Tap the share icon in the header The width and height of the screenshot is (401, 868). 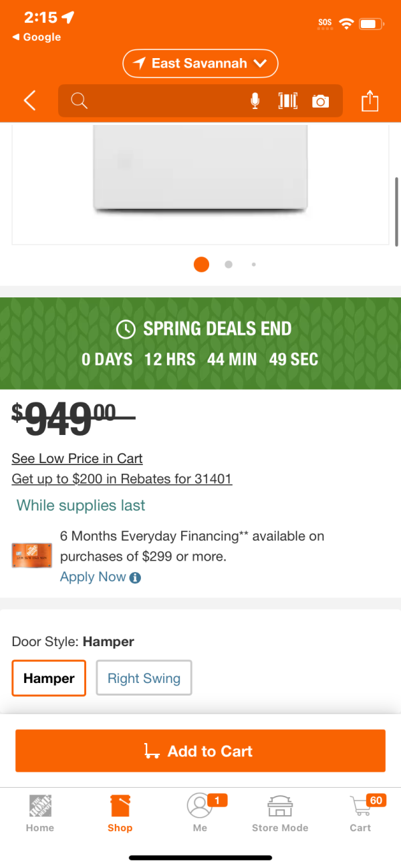(x=370, y=101)
